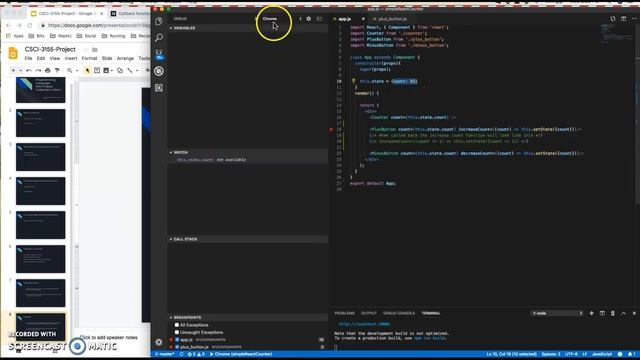
Task: Click the Chrome reload button
Action: click(29, 25)
